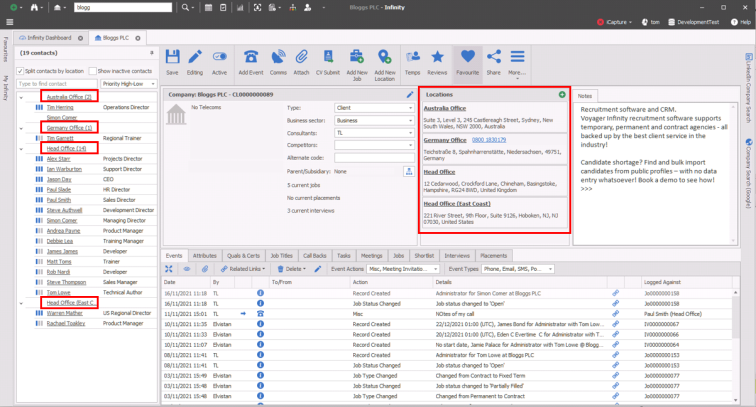Open the Reviews star icon
This screenshot has width=756, height=407.
[x=437, y=58]
